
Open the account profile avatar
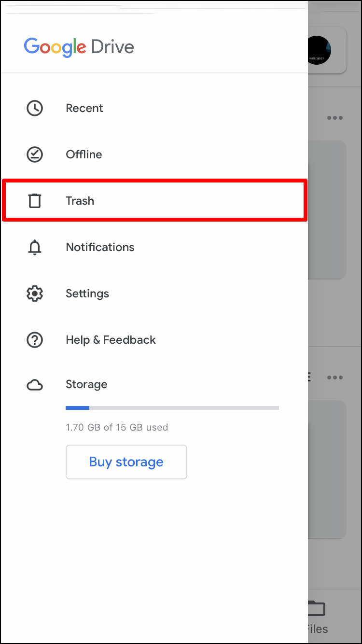[x=320, y=50]
